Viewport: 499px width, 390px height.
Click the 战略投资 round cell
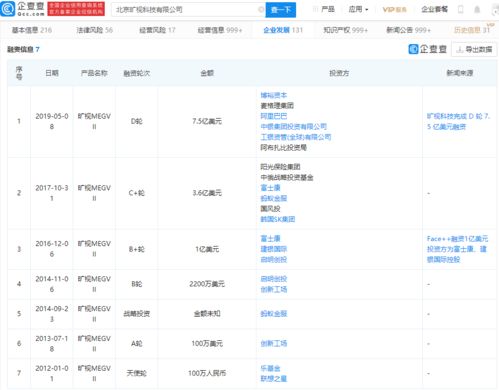137,314
